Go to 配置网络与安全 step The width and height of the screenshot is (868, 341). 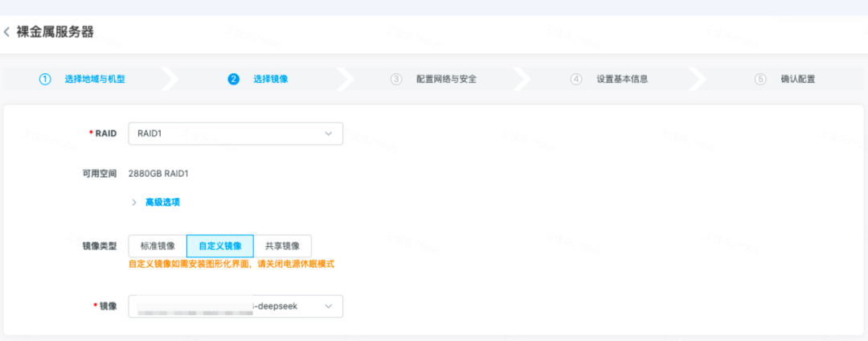[446, 79]
